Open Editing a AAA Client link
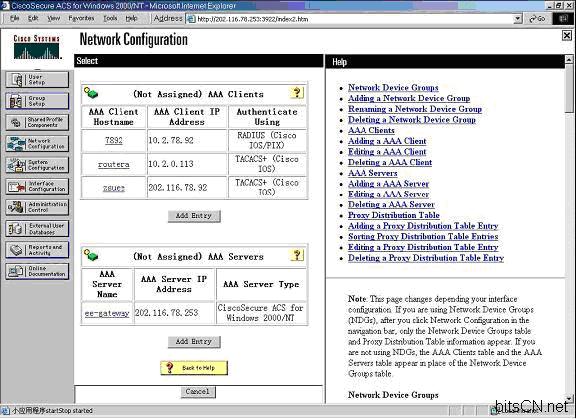577x419 pixels. tap(387, 152)
